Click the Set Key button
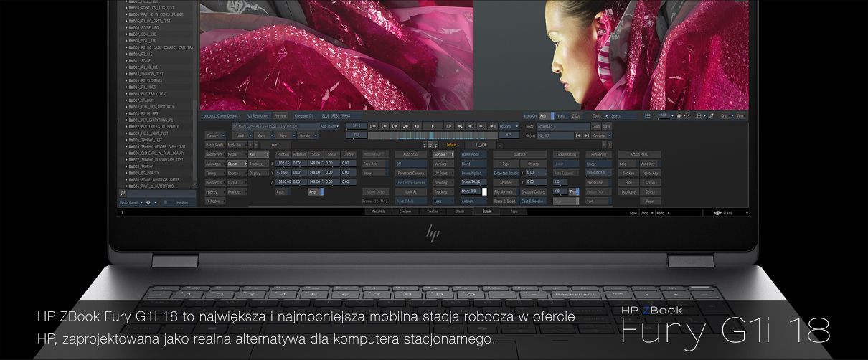 [x=628, y=173]
